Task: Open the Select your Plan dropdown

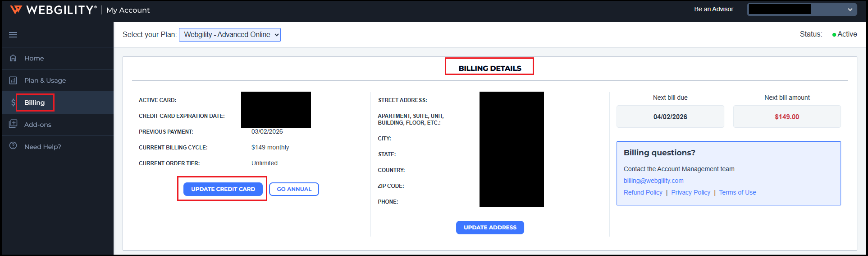Action: click(230, 35)
